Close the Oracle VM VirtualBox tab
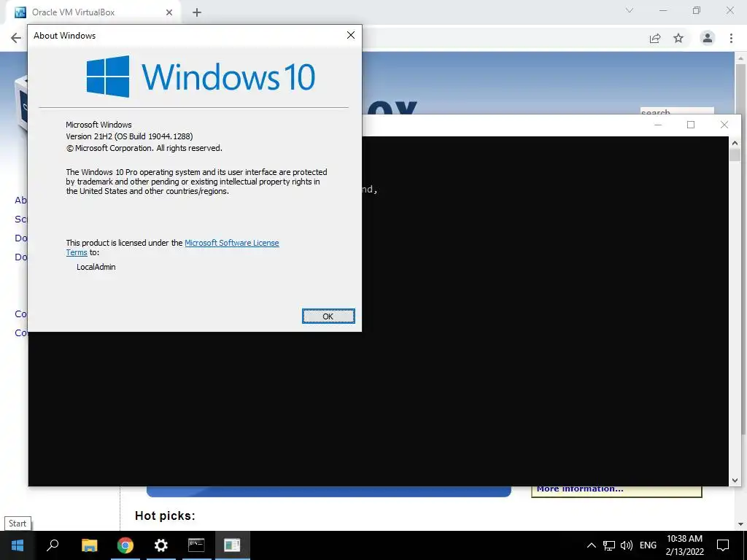The width and height of the screenshot is (747, 560). point(169,12)
